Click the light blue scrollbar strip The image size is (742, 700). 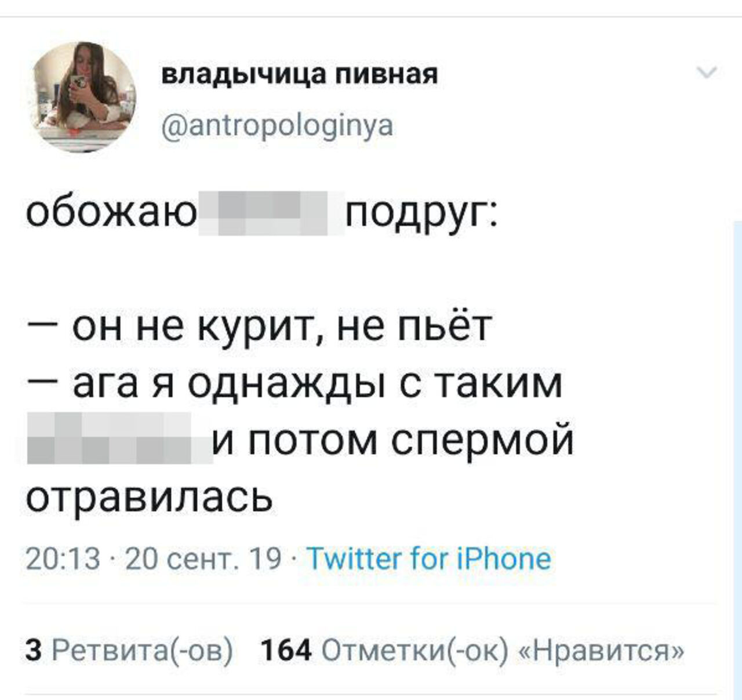pos(737,458)
